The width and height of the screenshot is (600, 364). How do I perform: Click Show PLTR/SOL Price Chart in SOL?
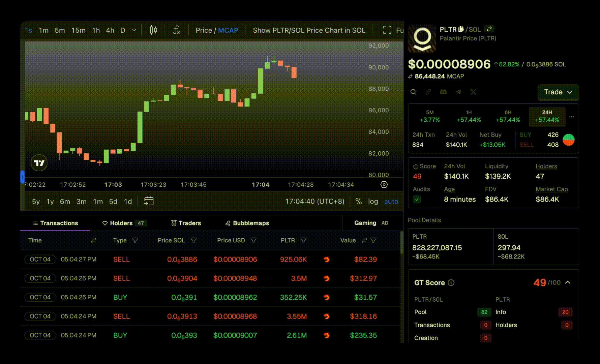[309, 30]
